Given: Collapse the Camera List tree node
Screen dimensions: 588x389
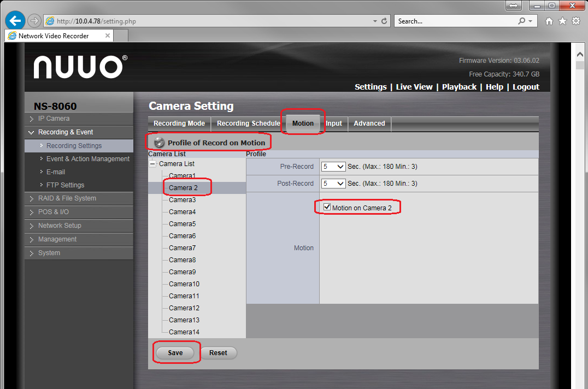Looking at the screenshot, I should click(x=153, y=164).
